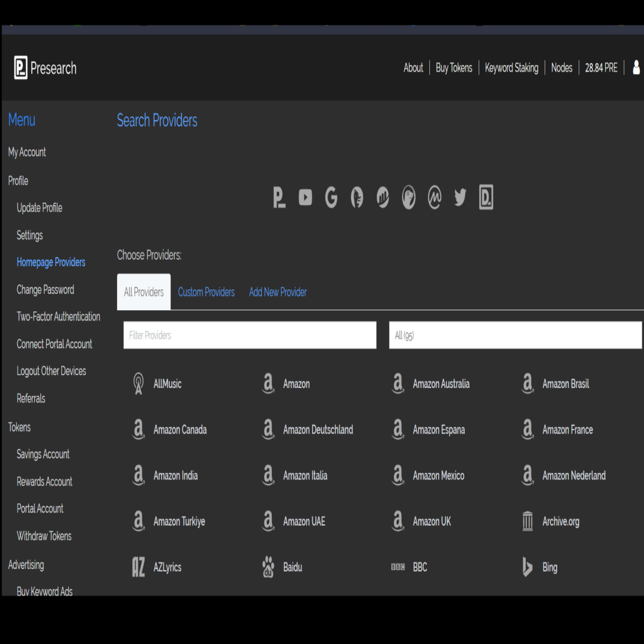Switch to the All Providers tab
Viewport: 644px width, 644px height.
click(x=144, y=292)
